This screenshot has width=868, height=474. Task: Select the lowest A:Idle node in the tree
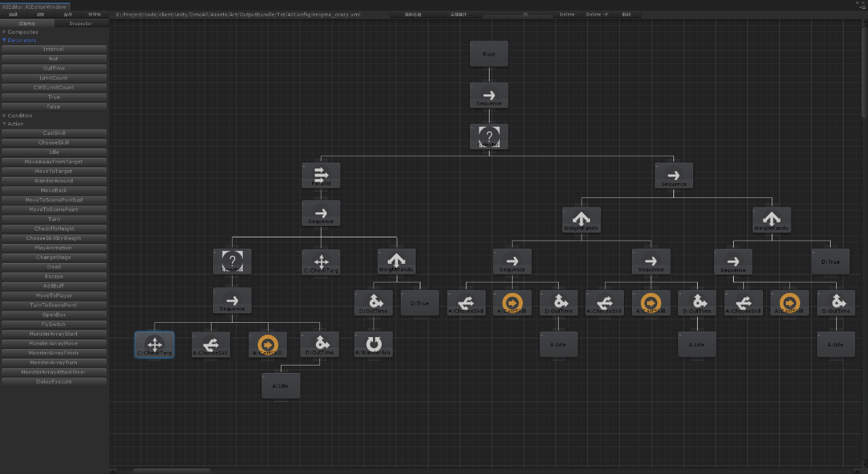(281, 385)
